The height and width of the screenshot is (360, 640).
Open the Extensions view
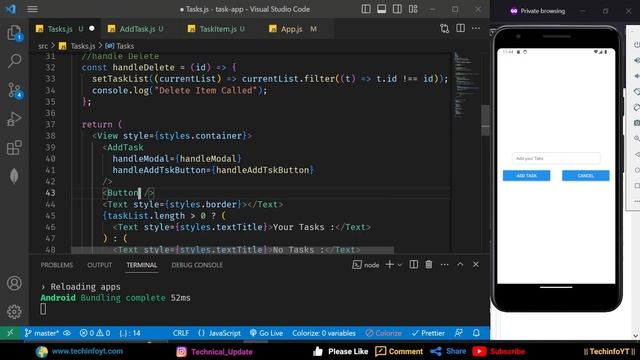coord(14,148)
